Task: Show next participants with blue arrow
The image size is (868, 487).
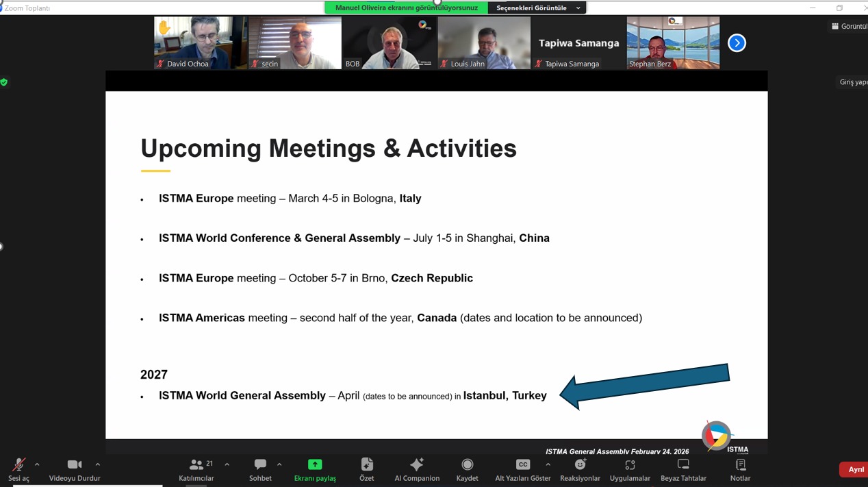Action: coord(737,43)
